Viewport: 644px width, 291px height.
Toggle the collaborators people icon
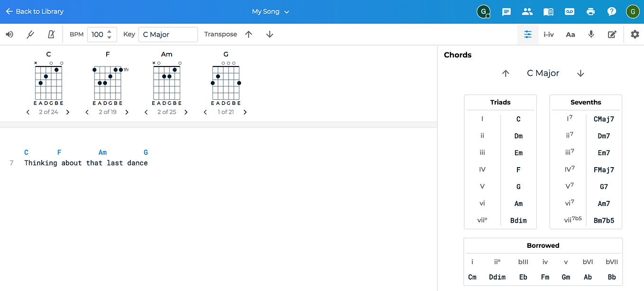(527, 11)
